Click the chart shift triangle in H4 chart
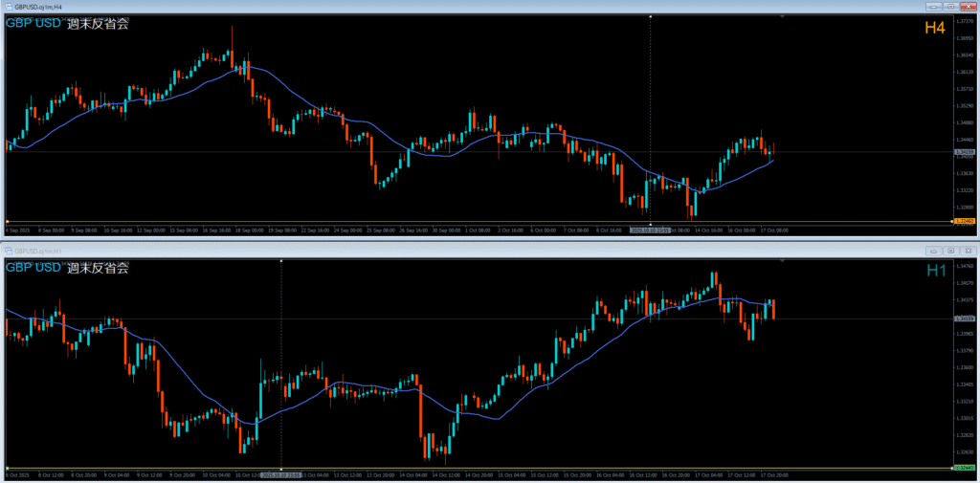Screen dimensions: 980x483 pyautogui.click(x=782, y=16)
